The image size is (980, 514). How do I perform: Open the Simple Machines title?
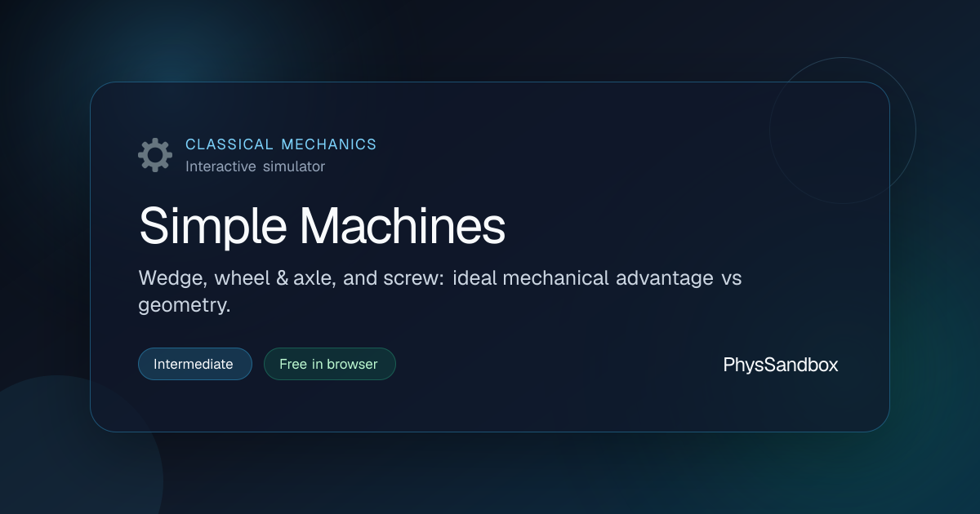(x=323, y=226)
